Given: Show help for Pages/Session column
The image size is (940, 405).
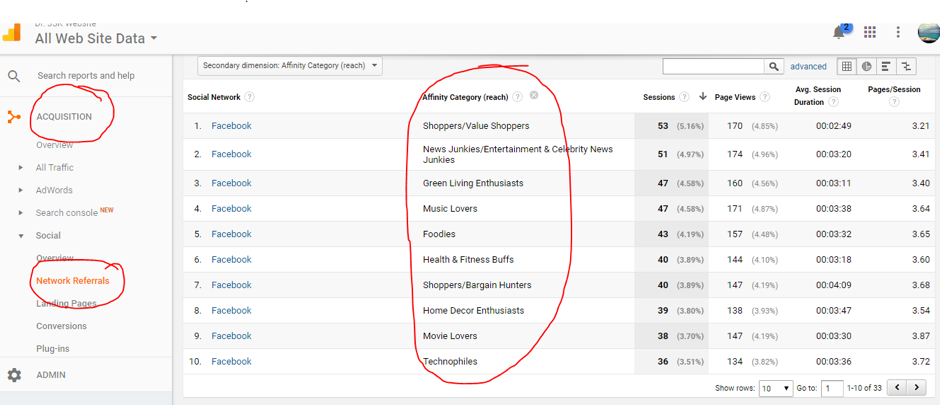Looking at the screenshot, I should [894, 102].
